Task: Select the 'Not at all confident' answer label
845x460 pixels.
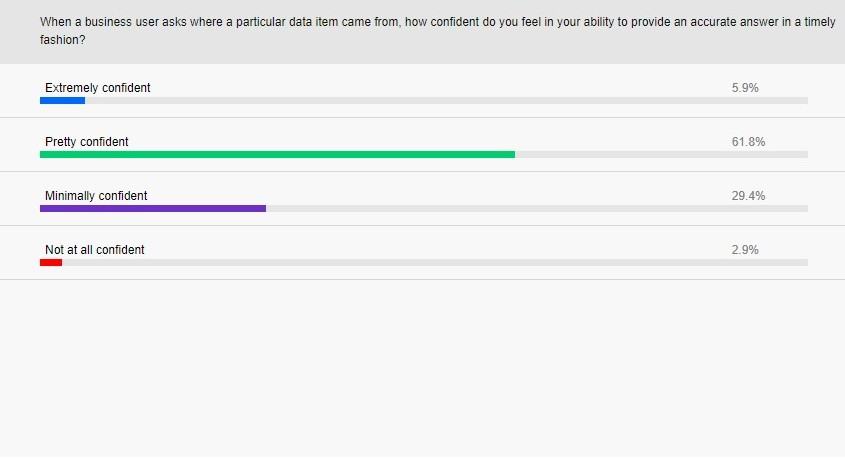Action: point(95,249)
